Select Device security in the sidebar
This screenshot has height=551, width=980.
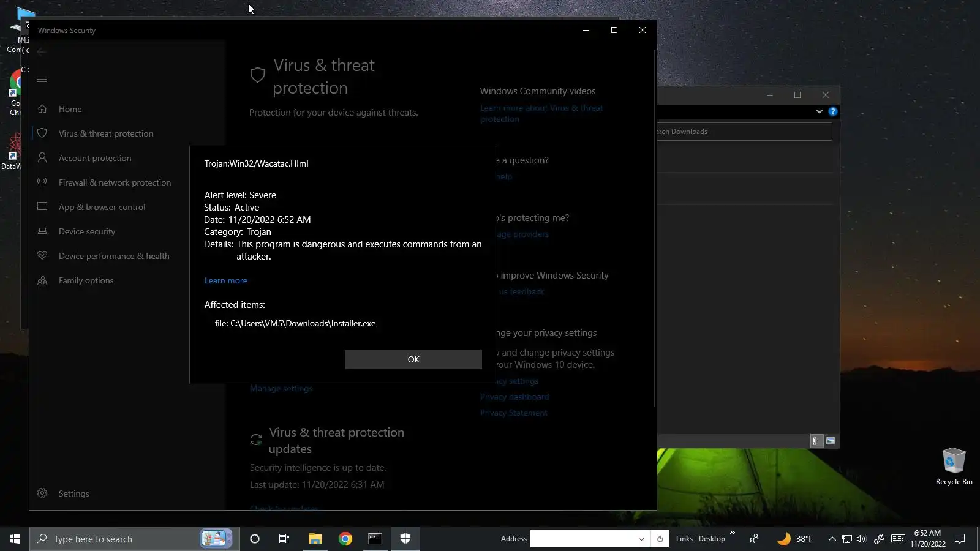(x=87, y=231)
